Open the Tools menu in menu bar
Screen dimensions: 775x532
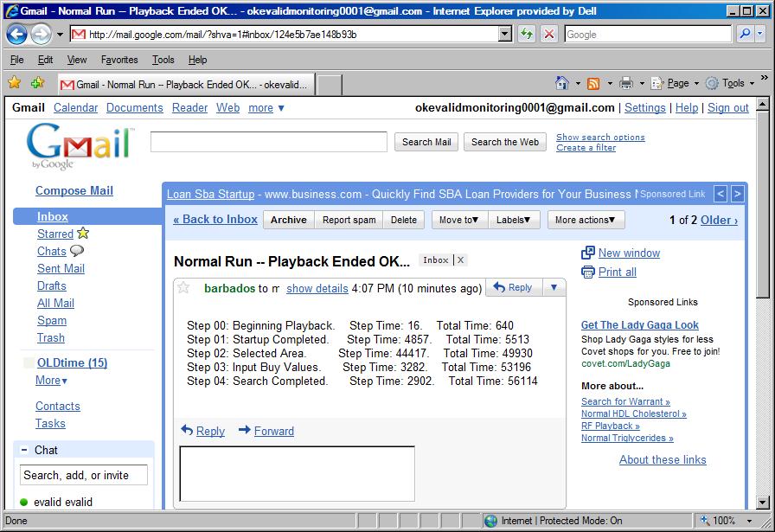[163, 60]
